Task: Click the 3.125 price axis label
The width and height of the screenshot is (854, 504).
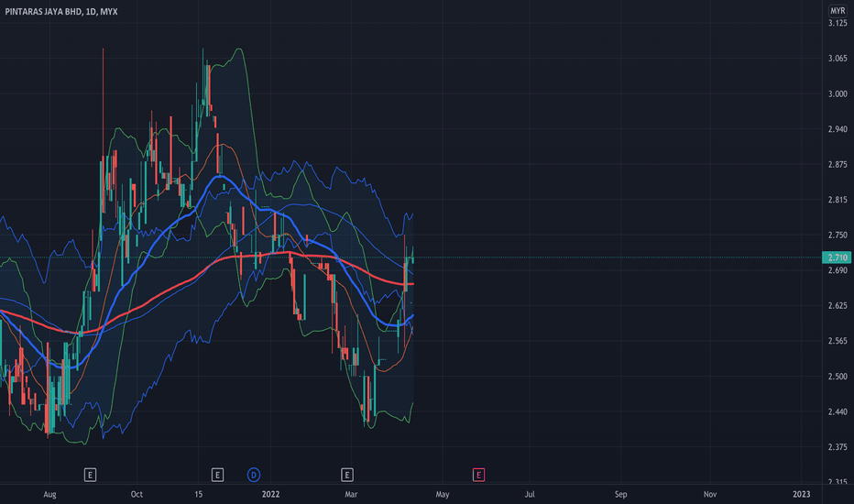Action: coord(838,23)
